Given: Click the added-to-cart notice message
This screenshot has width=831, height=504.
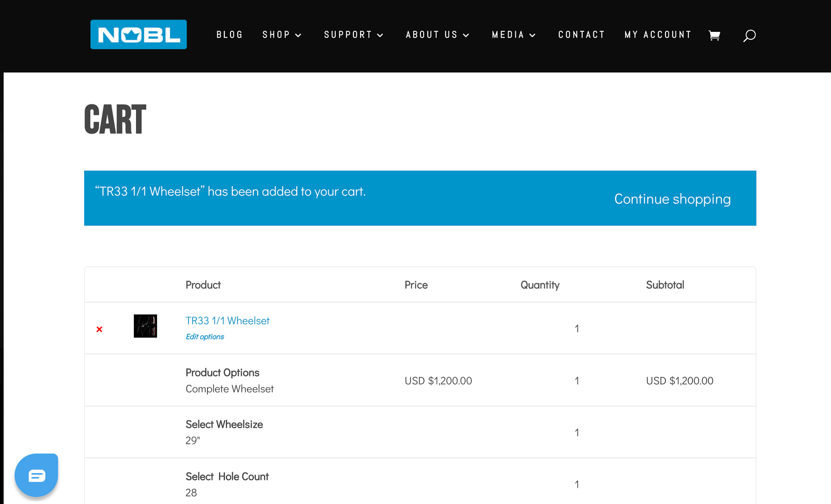Looking at the screenshot, I should point(230,191).
